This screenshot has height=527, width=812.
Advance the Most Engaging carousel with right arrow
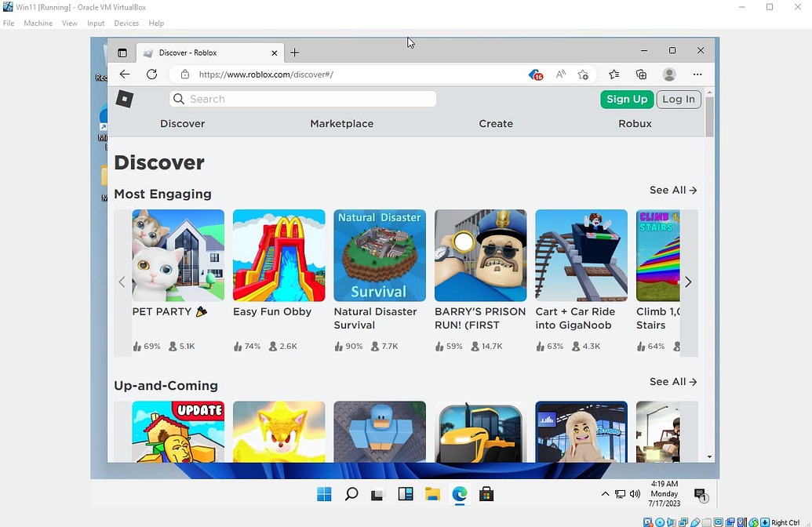(x=687, y=282)
